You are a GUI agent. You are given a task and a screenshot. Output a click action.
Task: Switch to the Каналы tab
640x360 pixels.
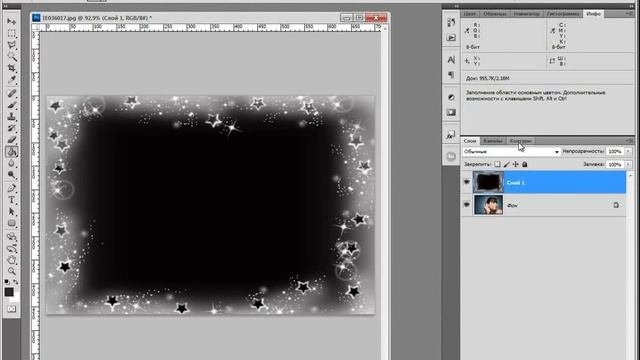(493, 141)
